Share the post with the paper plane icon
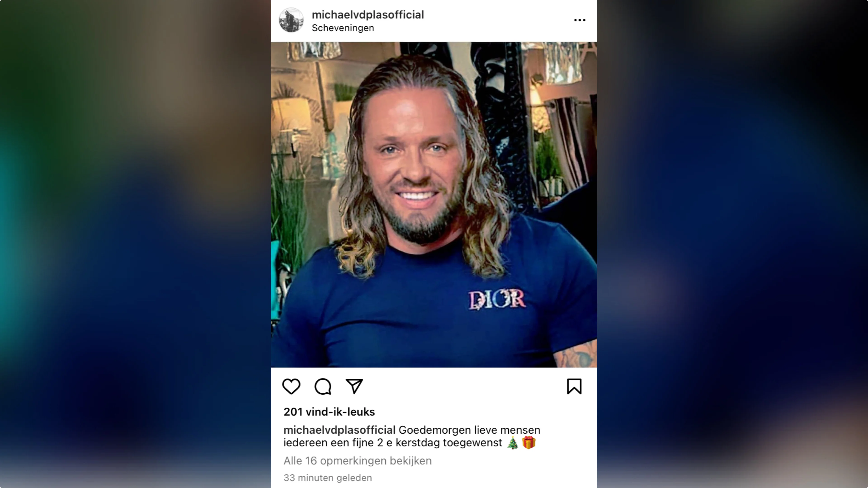868x488 pixels. [354, 386]
